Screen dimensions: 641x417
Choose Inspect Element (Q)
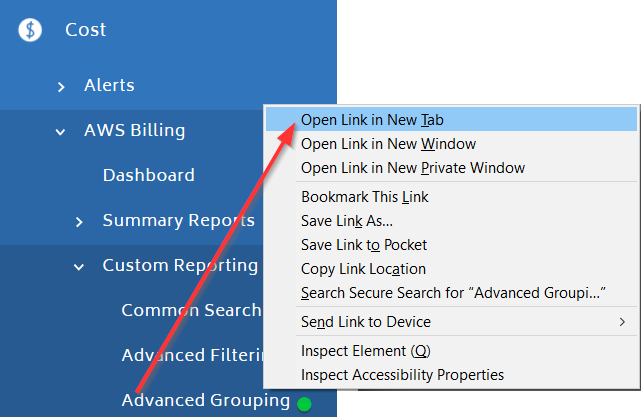(x=451, y=351)
